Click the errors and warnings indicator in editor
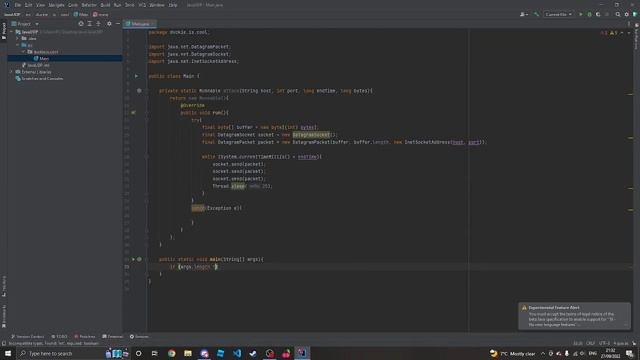This screenshot has width=640, height=360. 609,33
